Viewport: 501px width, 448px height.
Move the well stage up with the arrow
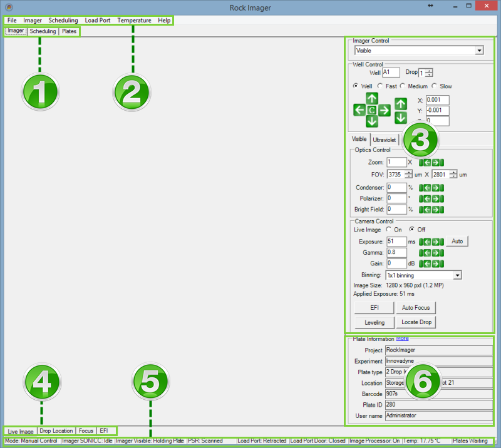point(372,98)
